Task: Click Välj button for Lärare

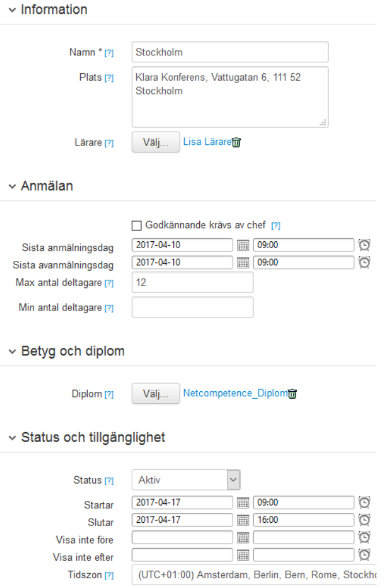Action: [155, 143]
